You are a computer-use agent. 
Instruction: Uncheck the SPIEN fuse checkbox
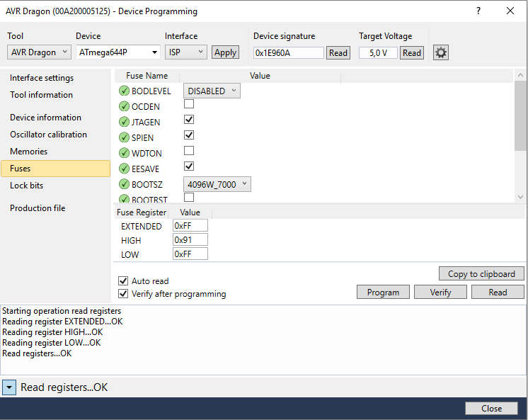click(189, 135)
